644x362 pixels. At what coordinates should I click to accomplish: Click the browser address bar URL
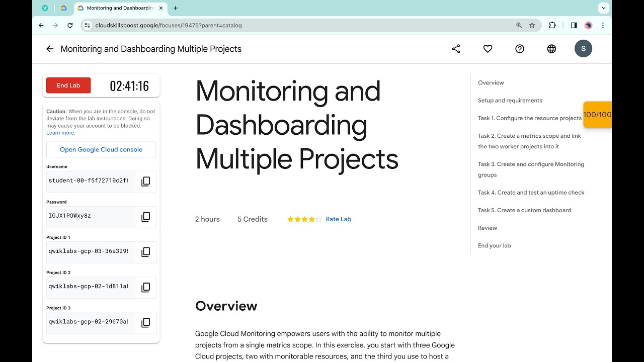tap(169, 25)
